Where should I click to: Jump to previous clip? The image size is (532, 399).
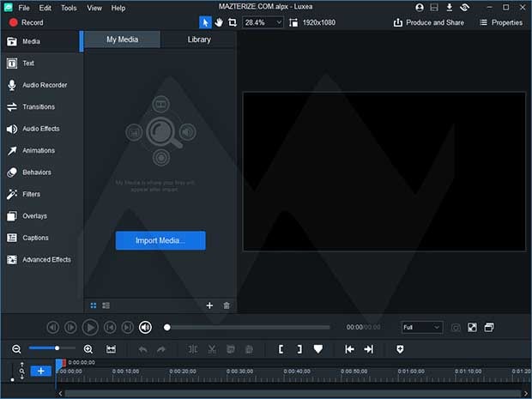110,328
